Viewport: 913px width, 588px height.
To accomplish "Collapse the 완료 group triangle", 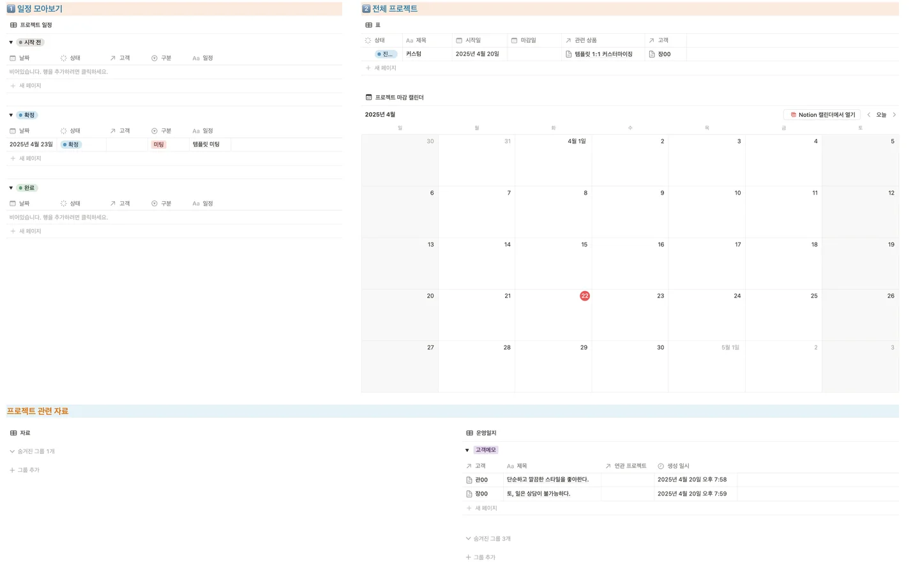I will pos(11,188).
